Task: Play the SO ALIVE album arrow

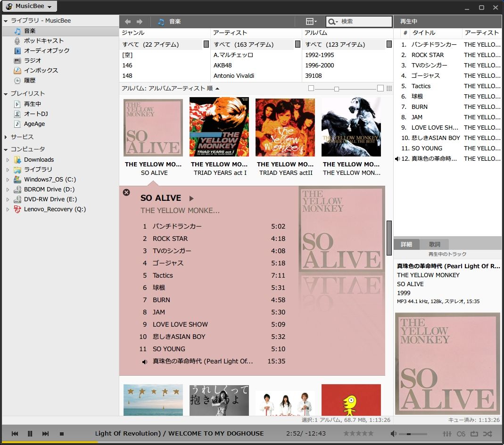Action: pos(191,198)
